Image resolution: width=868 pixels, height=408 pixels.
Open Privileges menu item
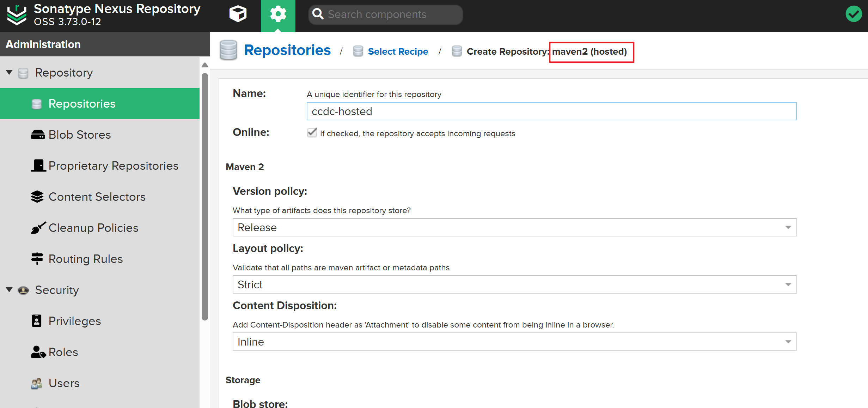coord(100,321)
